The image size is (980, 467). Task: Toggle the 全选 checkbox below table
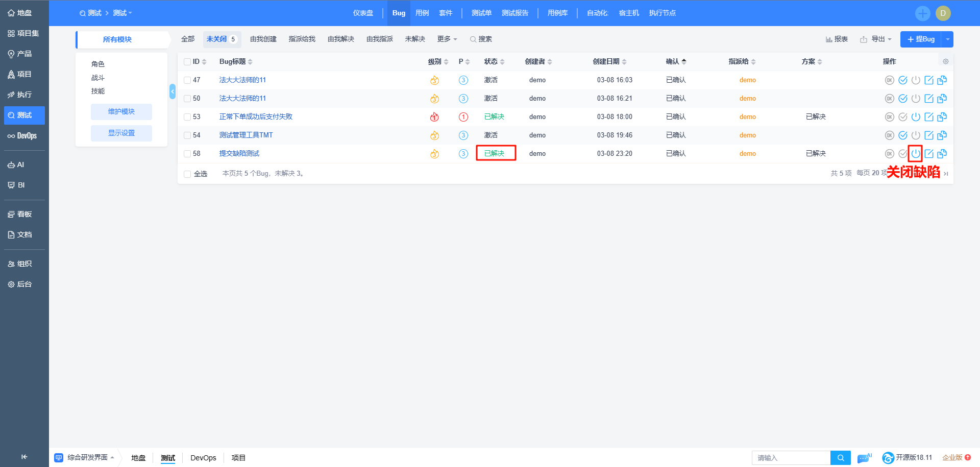tap(187, 174)
